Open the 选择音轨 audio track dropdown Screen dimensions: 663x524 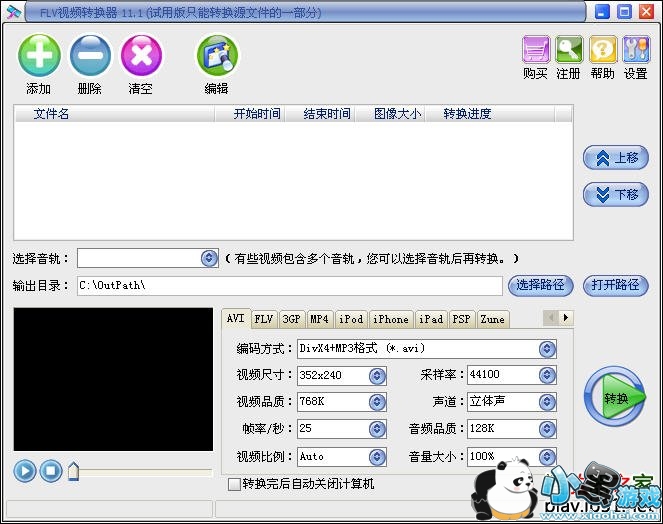(209, 258)
